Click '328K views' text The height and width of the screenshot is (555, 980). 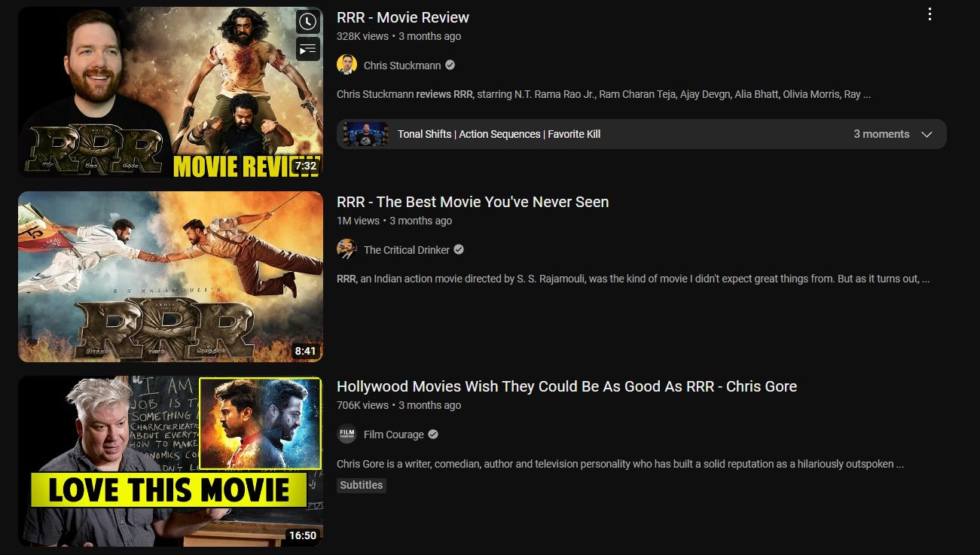click(x=363, y=36)
